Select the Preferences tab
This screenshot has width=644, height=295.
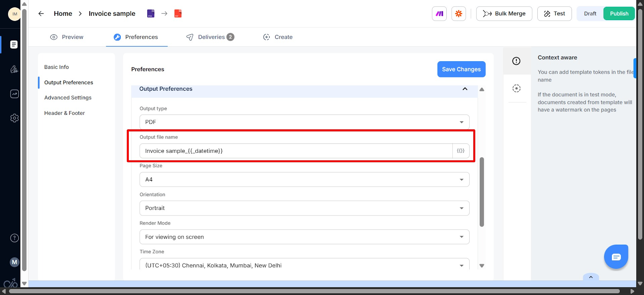coord(136,37)
